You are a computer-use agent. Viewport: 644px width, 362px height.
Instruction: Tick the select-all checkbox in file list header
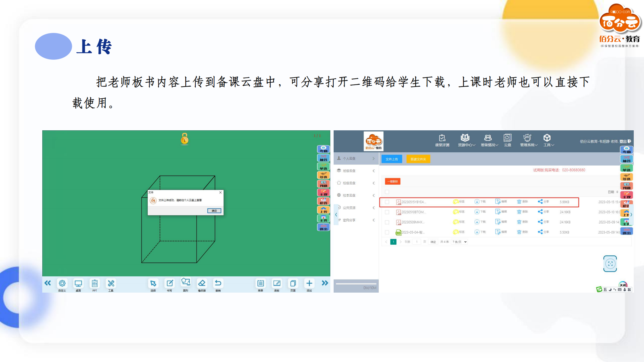(x=387, y=192)
